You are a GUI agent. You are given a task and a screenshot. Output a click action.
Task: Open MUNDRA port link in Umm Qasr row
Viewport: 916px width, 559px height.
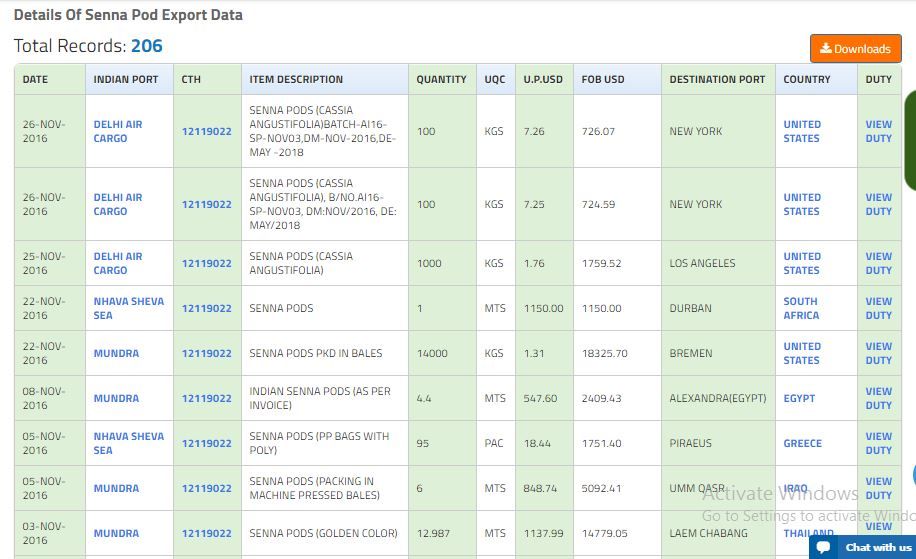[116, 488]
